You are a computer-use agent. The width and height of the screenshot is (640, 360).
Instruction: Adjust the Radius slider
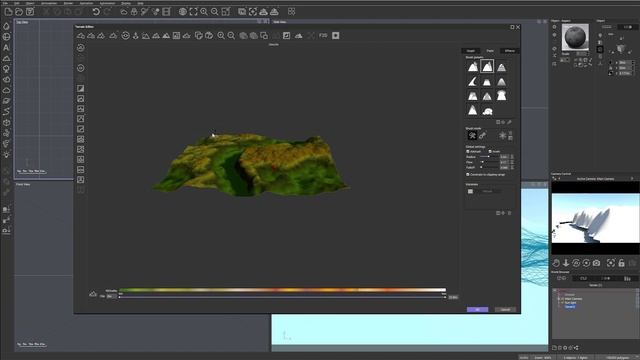[489, 157]
